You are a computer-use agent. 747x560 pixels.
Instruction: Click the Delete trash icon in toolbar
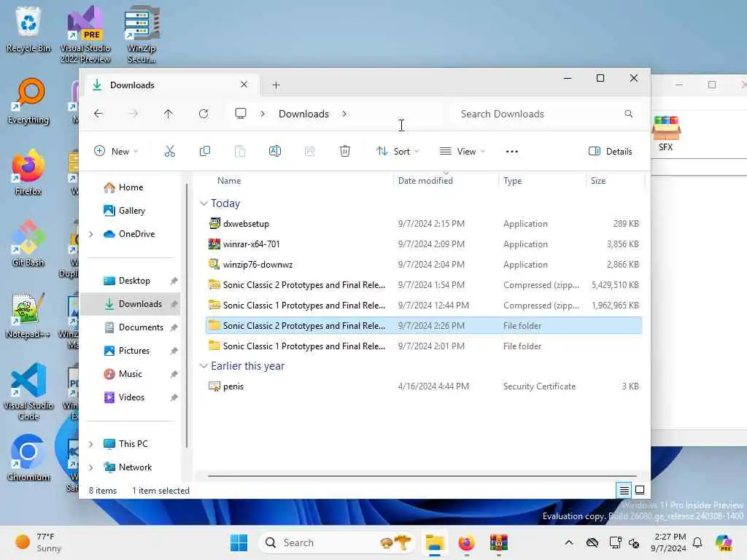pyautogui.click(x=345, y=152)
